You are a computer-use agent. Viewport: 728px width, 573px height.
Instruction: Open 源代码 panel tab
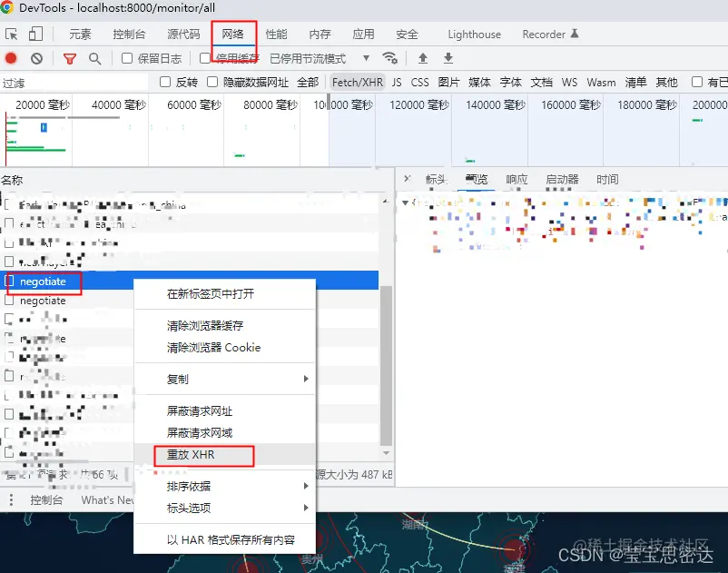183,35
